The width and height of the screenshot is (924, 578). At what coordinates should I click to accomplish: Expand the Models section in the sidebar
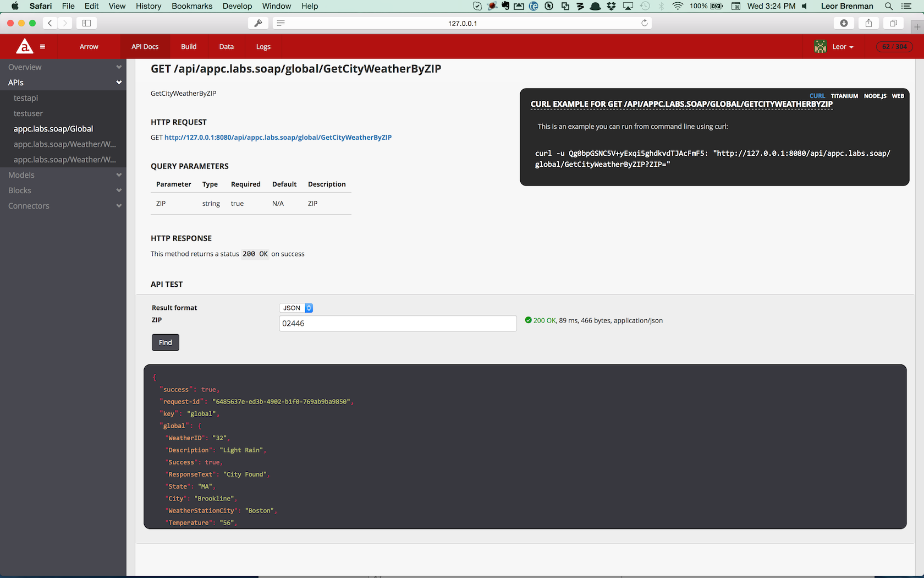pyautogui.click(x=63, y=175)
